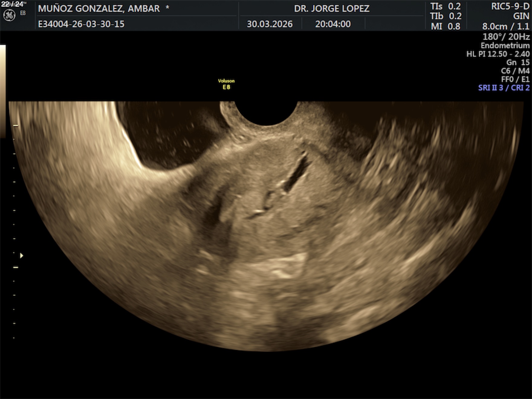
Task: Click the Gn 15 gain value
Action: pos(517,63)
